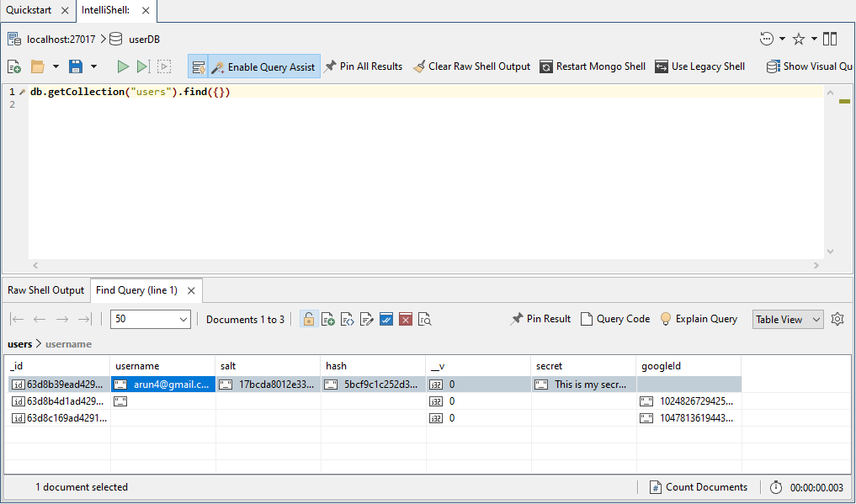This screenshot has width=856, height=504.
Task: Click into the script editor line 1
Action: pyautogui.click(x=426, y=92)
